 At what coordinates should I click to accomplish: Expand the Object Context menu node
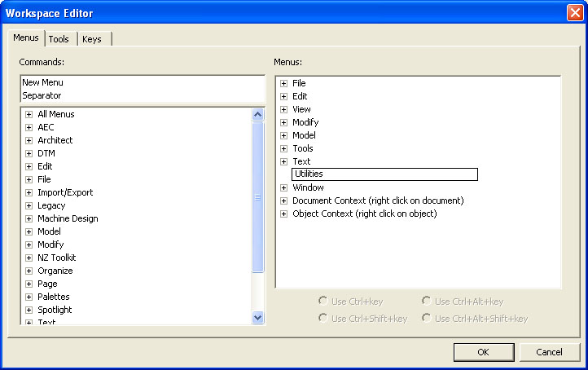284,214
